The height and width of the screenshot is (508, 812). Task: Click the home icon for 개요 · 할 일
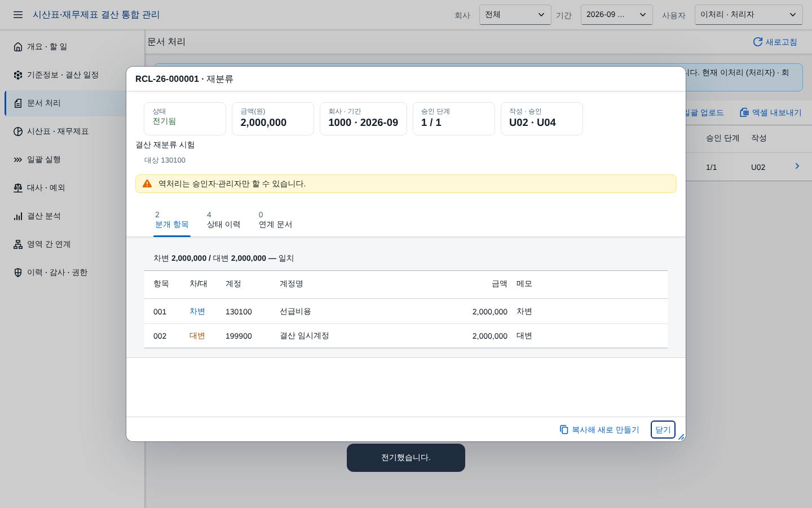pos(18,47)
